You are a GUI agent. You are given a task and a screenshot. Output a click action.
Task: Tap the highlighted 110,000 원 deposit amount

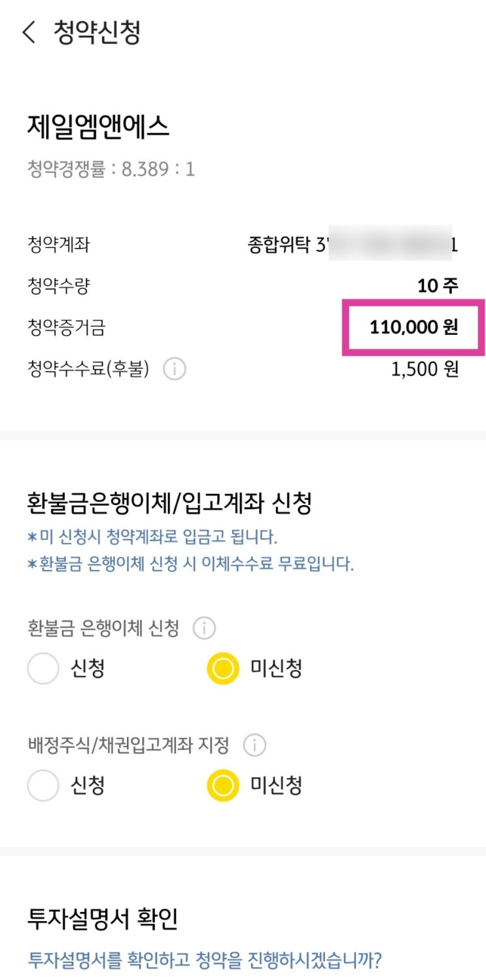pyautogui.click(x=413, y=327)
